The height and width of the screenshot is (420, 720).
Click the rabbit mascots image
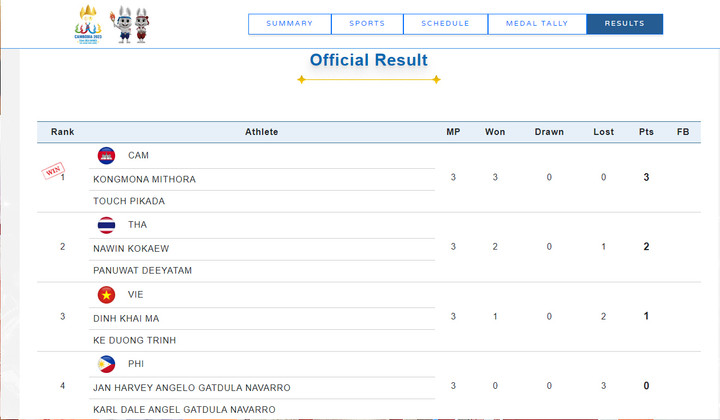point(132,23)
